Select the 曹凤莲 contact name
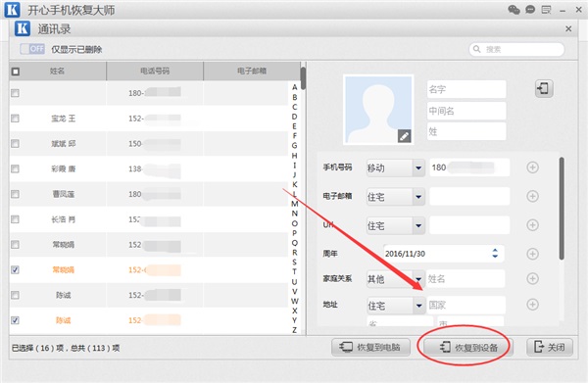This screenshot has width=588, height=383. pyautogui.click(x=64, y=194)
